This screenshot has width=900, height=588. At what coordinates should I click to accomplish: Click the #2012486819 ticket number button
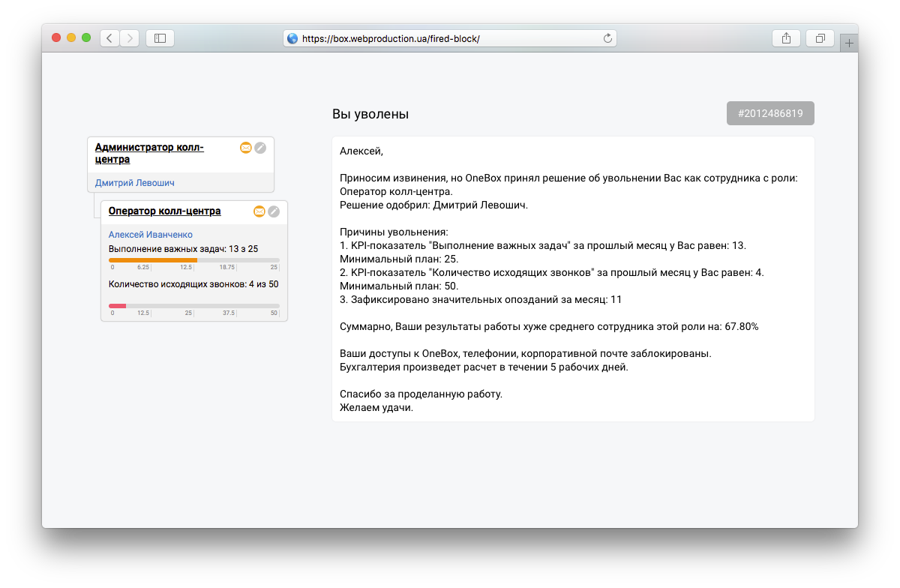770,113
